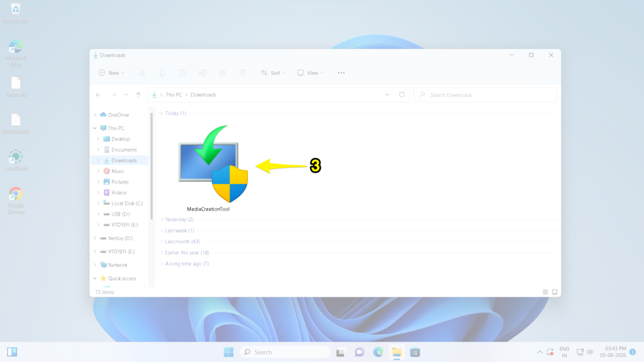644x362 pixels.
Task: Select USB (D:) under This PC
Action: coord(116,214)
